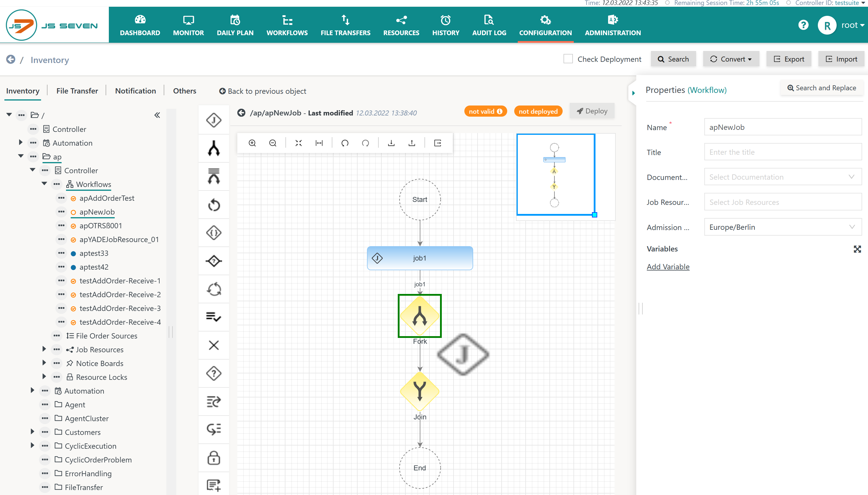
Task: Click the fit-to-width canvas icon
Action: pos(319,143)
